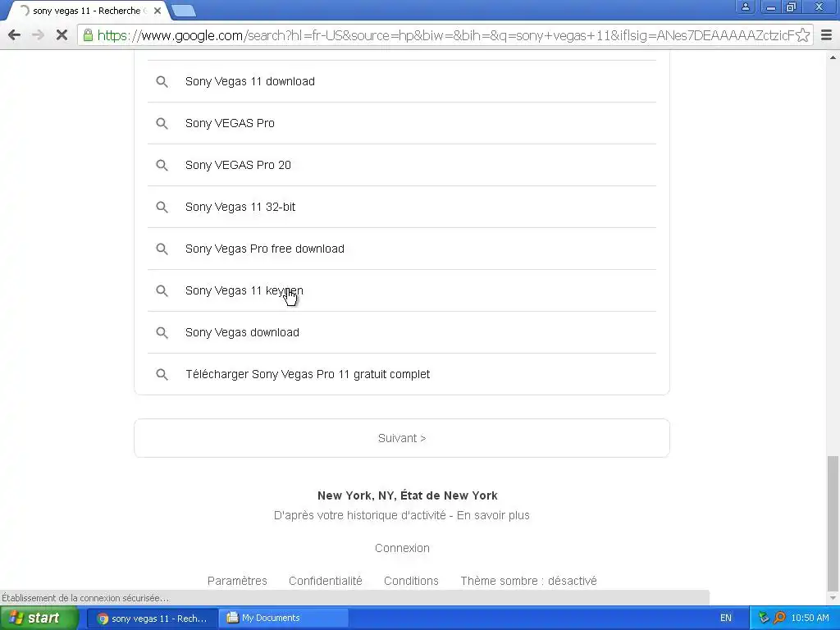Viewport: 840px width, 630px height.
Task: Click the system tray magnifier icon
Action: 779,619
